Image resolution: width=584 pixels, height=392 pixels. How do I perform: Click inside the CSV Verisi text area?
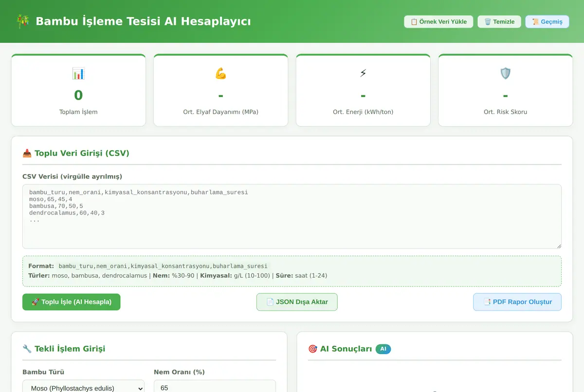pyautogui.click(x=292, y=216)
